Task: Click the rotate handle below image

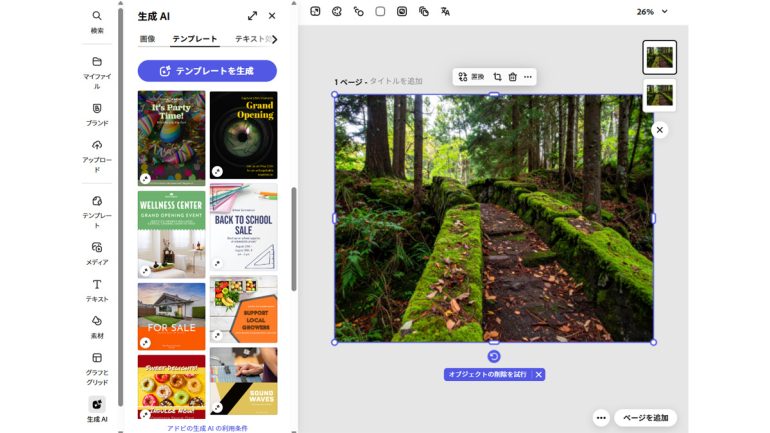Action: (494, 357)
